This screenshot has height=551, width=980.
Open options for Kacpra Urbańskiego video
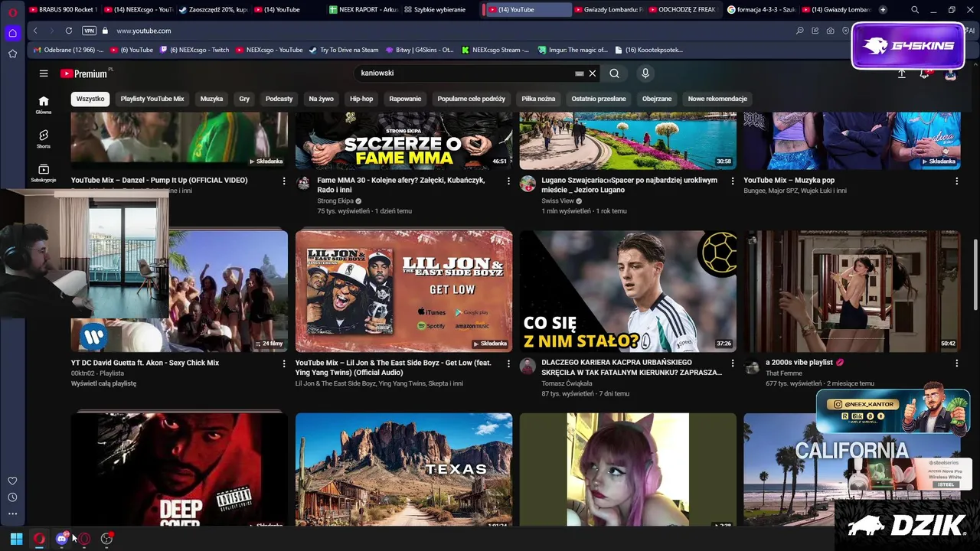[732, 364]
